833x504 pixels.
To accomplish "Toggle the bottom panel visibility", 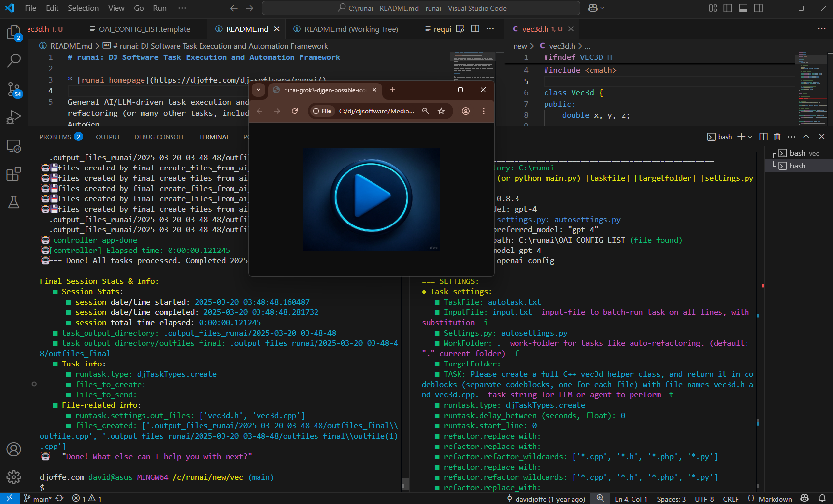I will (743, 8).
